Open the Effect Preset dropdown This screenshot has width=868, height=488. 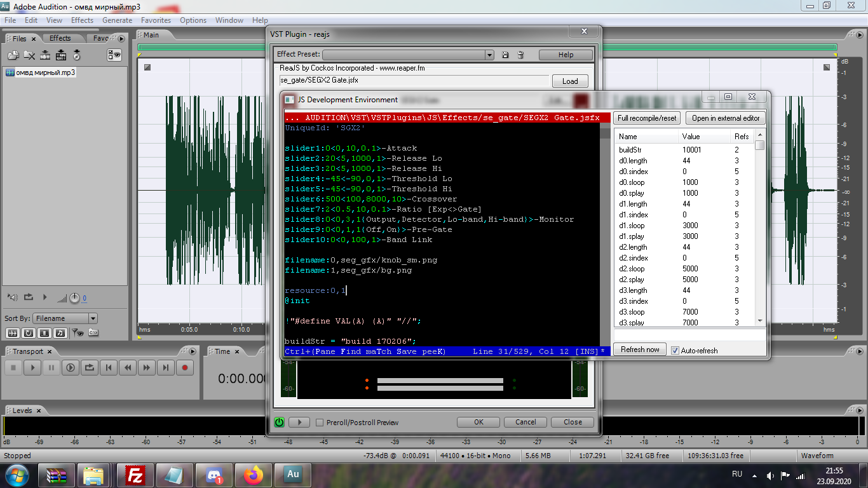pyautogui.click(x=489, y=55)
